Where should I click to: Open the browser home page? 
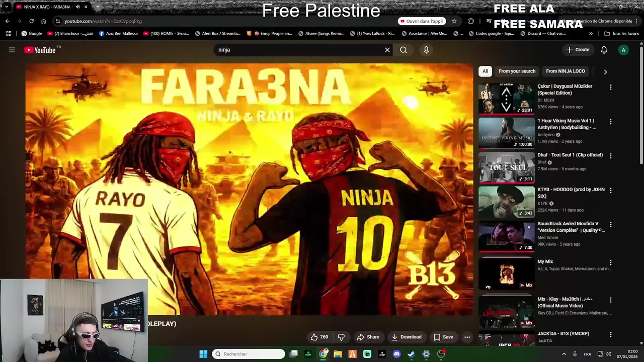pyautogui.click(x=43, y=21)
